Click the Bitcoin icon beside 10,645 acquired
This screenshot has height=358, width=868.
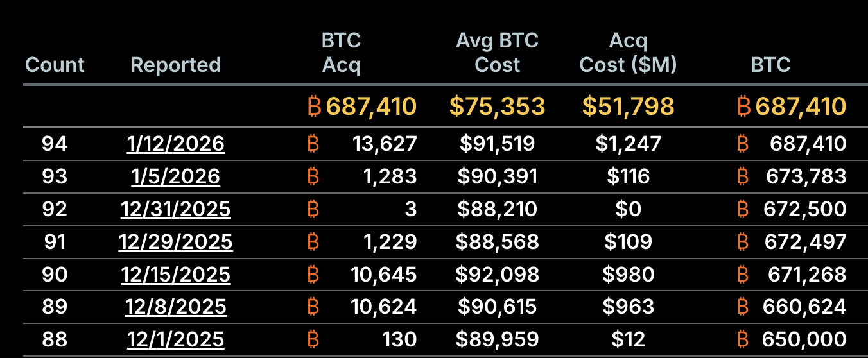pos(313,274)
